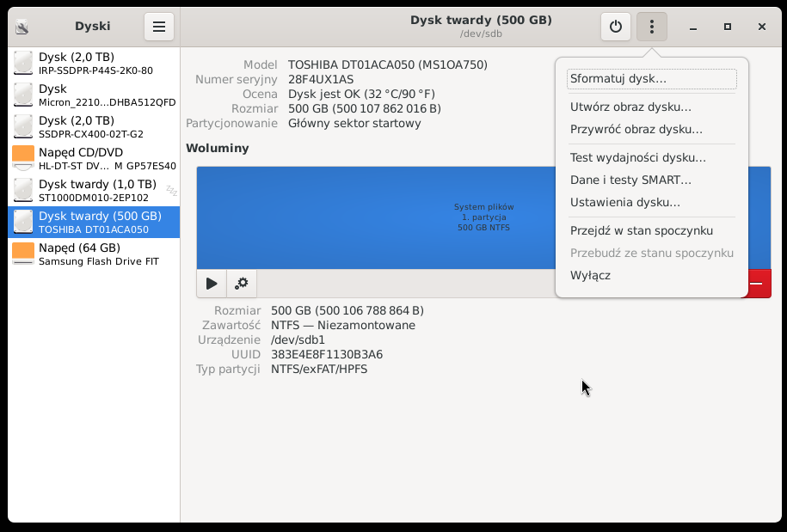The height and width of the screenshot is (532, 787).
Task: Click the ST1000DM010 hard disk icon
Action: click(x=23, y=191)
